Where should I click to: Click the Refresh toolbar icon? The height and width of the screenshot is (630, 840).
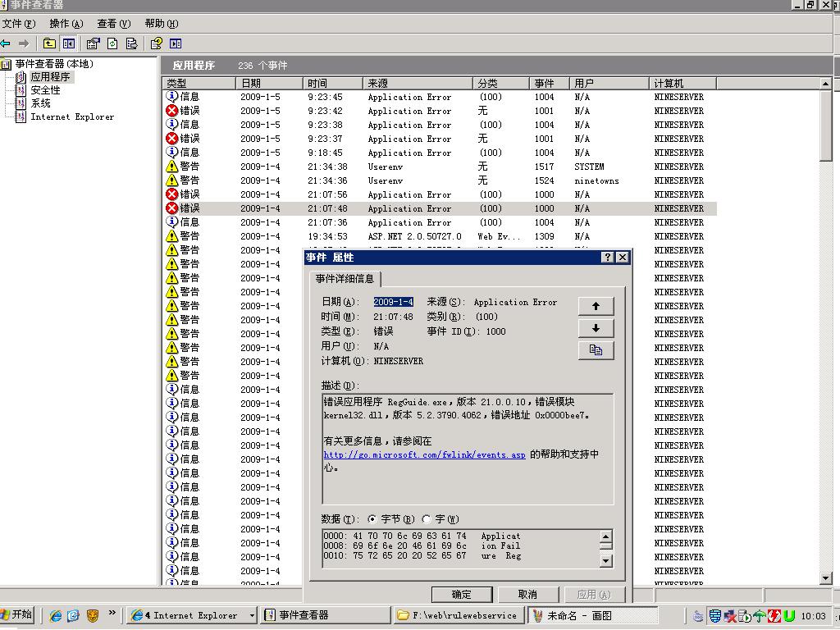[x=112, y=43]
